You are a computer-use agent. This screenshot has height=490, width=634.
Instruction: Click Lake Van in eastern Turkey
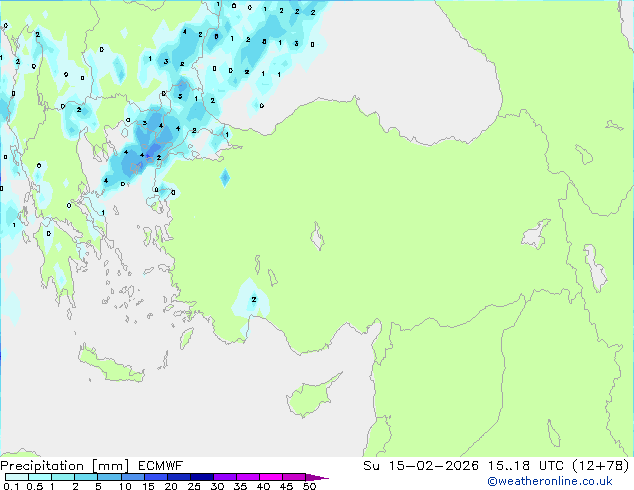point(540,237)
